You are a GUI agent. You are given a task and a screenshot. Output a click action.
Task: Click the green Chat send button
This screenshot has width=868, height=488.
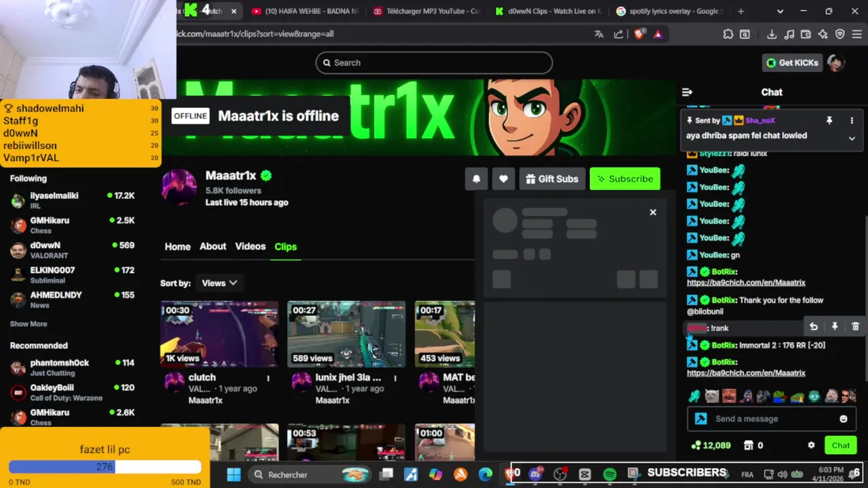point(841,445)
